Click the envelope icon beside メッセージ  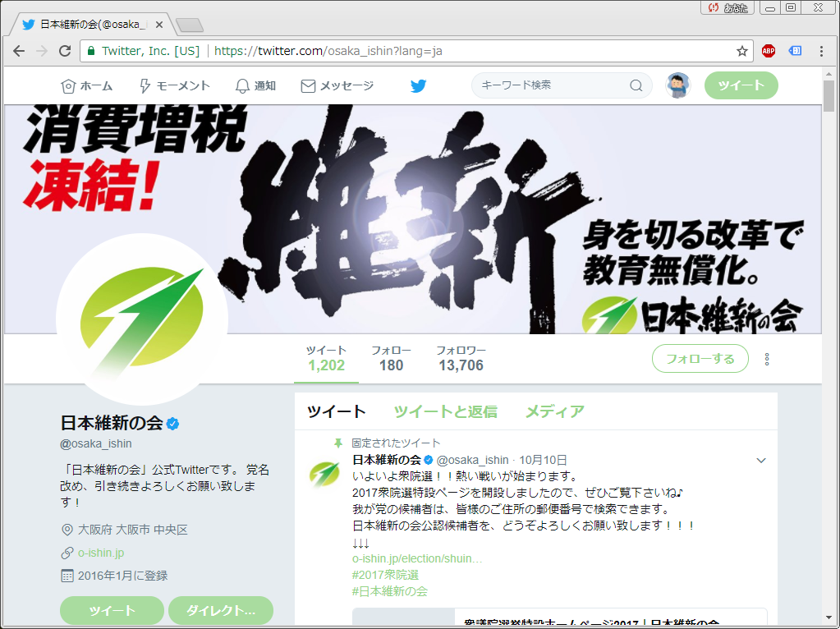308,85
